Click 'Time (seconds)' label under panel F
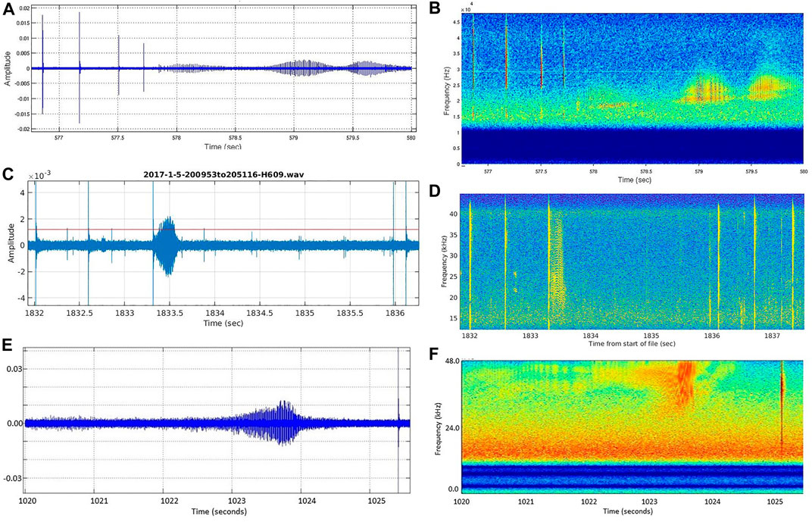The width and height of the screenshot is (812, 522). pos(628,511)
